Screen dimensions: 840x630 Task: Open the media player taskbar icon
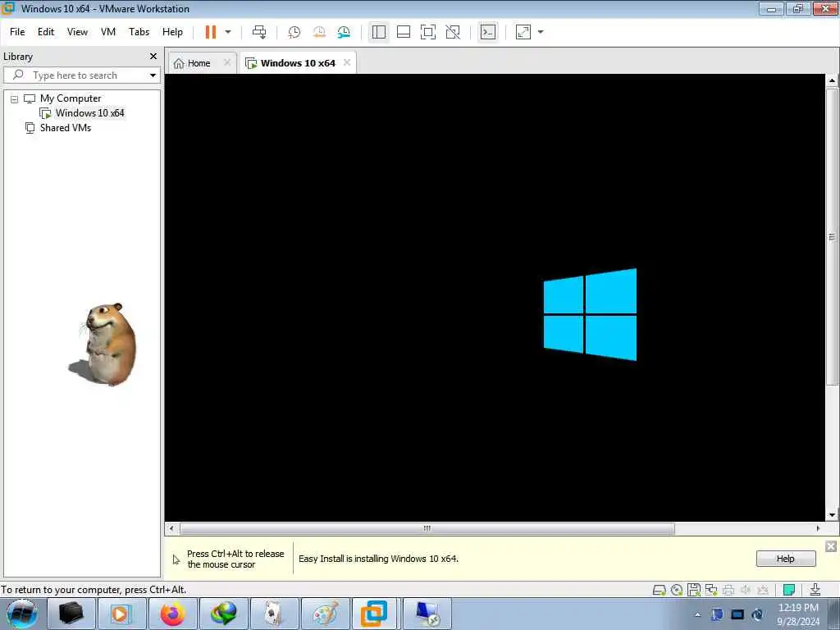click(121, 614)
